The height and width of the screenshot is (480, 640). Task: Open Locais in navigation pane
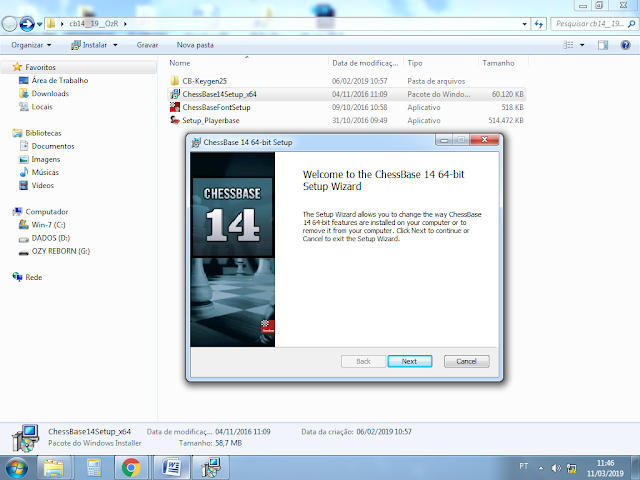point(42,107)
